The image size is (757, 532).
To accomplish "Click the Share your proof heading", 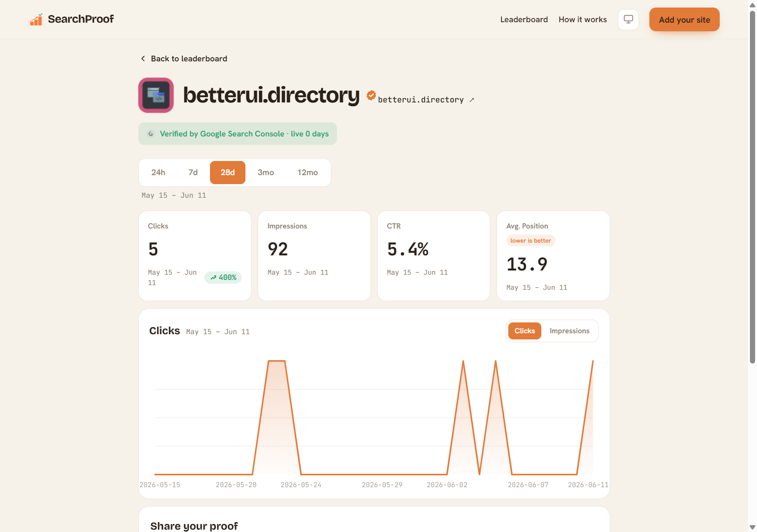I will tap(194, 526).
